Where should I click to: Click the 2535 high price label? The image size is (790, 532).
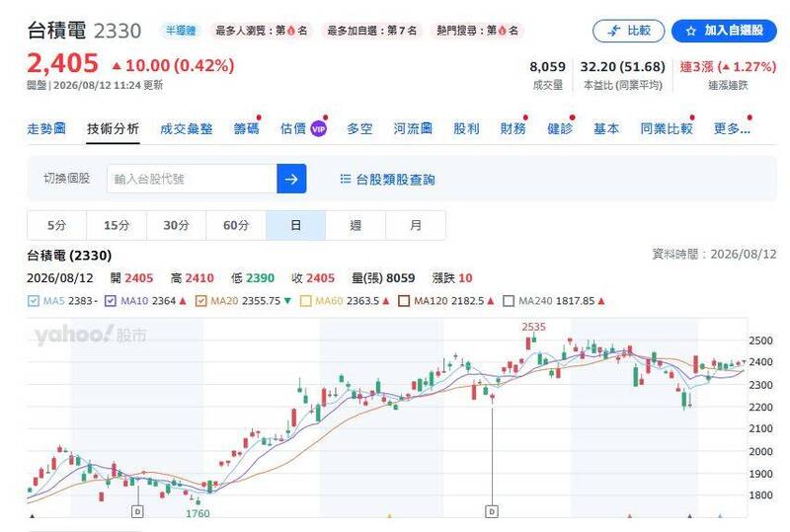533,327
